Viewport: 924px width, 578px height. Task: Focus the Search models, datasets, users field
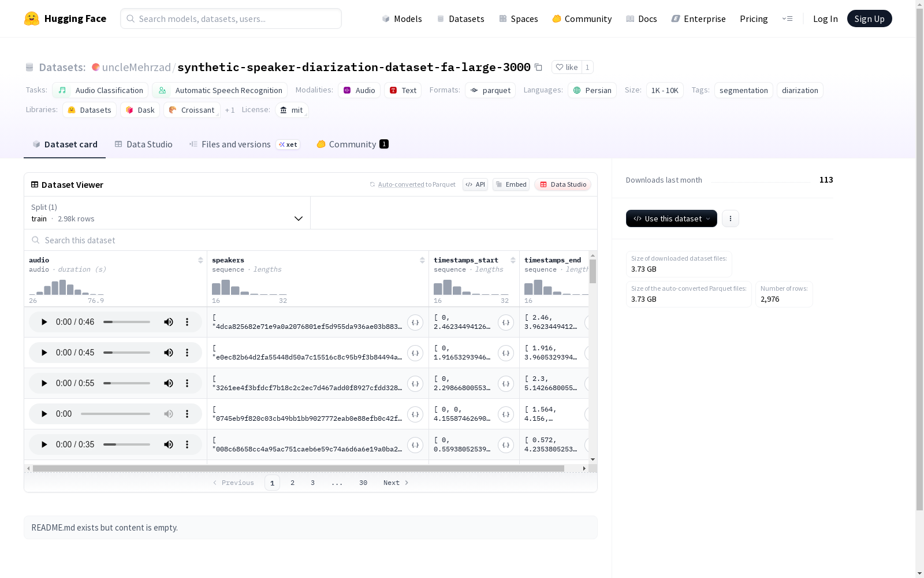(231, 18)
